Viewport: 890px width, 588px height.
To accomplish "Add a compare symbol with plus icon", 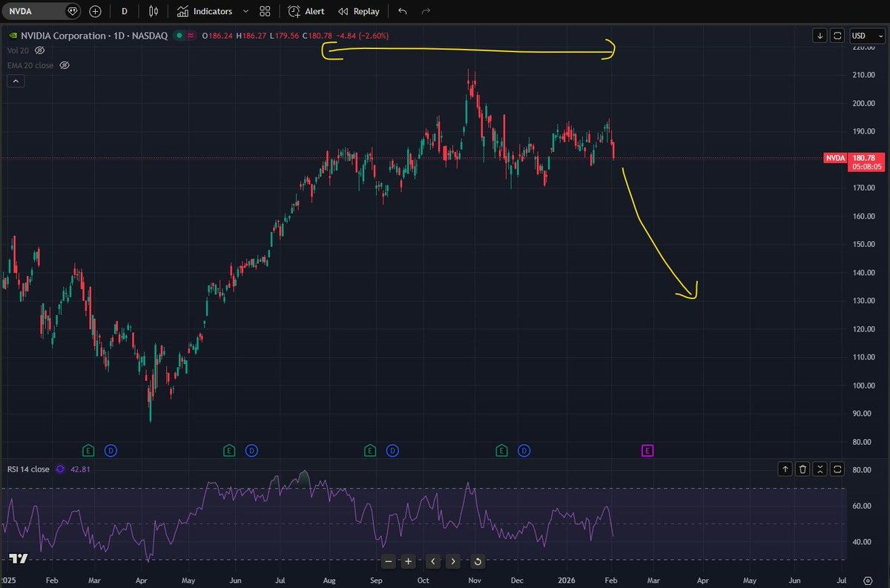I will (x=95, y=11).
